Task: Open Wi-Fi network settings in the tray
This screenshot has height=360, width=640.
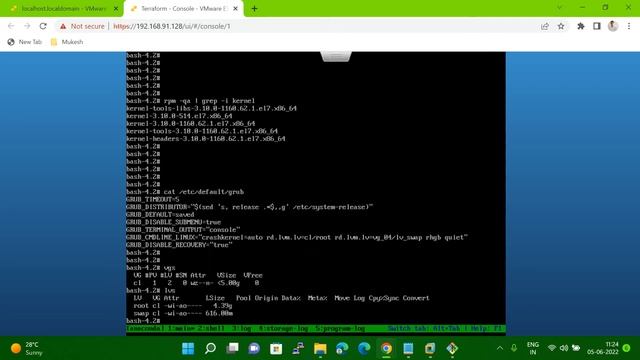Action: [x=552, y=348]
